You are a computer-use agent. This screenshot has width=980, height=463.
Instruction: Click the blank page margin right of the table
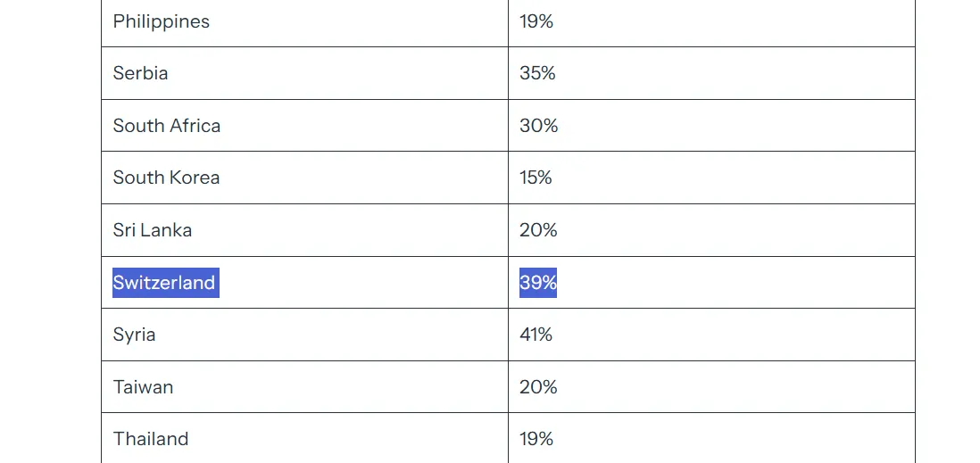(x=947, y=232)
